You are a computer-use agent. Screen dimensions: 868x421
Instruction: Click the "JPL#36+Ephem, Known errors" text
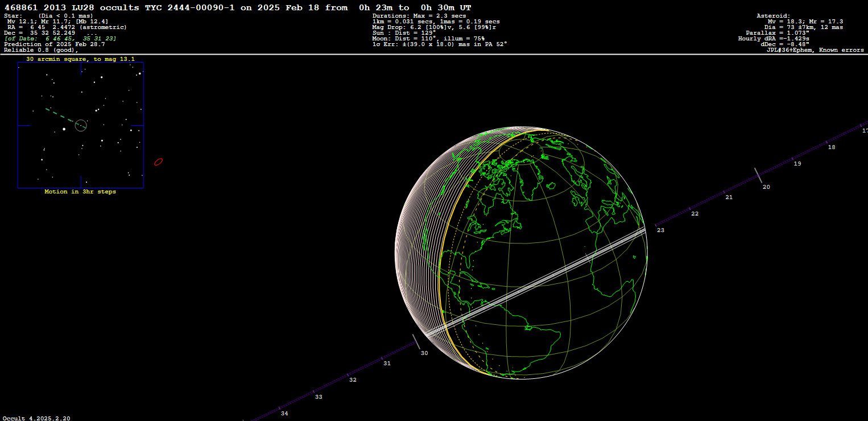pos(815,50)
